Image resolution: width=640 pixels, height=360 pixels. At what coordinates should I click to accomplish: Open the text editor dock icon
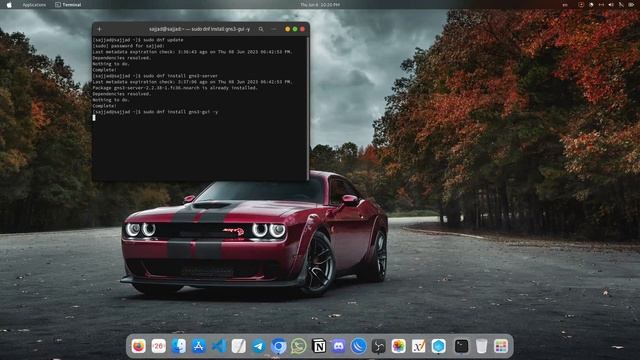[239, 346]
